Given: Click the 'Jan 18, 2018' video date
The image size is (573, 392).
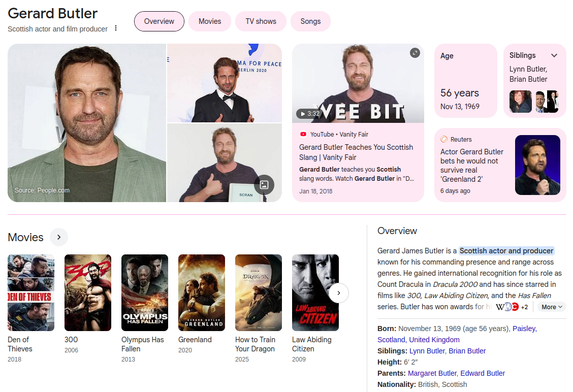Looking at the screenshot, I should (x=316, y=191).
